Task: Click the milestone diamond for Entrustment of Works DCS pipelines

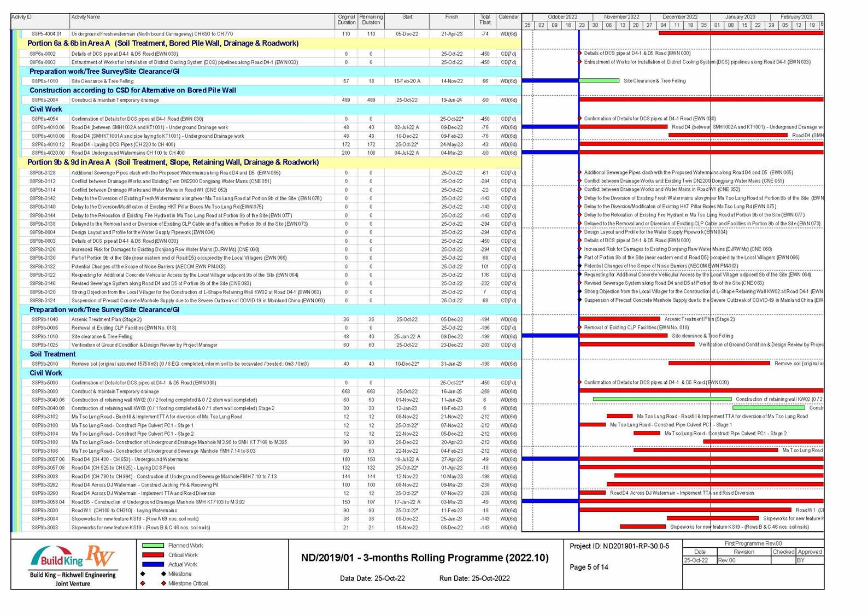Action: (579, 62)
